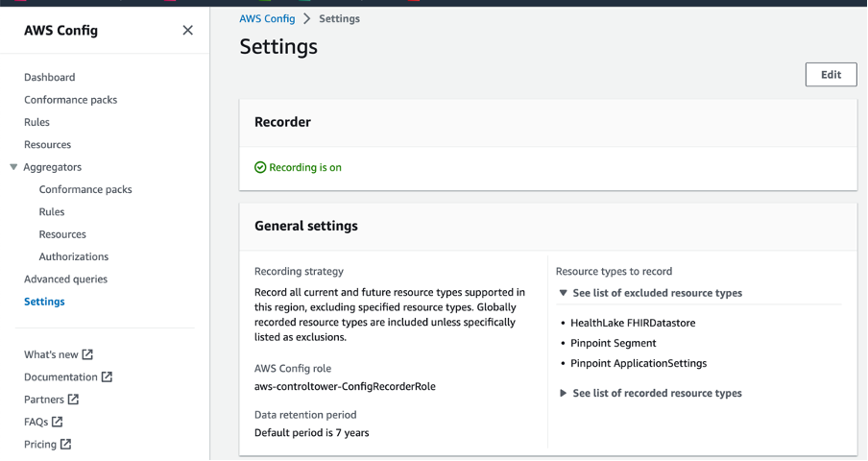
Task: Click the Settings breadcrumb text
Action: coord(339,18)
